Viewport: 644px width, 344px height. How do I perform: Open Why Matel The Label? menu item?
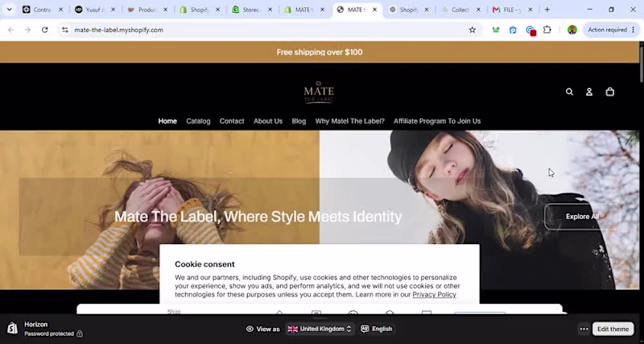(x=350, y=121)
